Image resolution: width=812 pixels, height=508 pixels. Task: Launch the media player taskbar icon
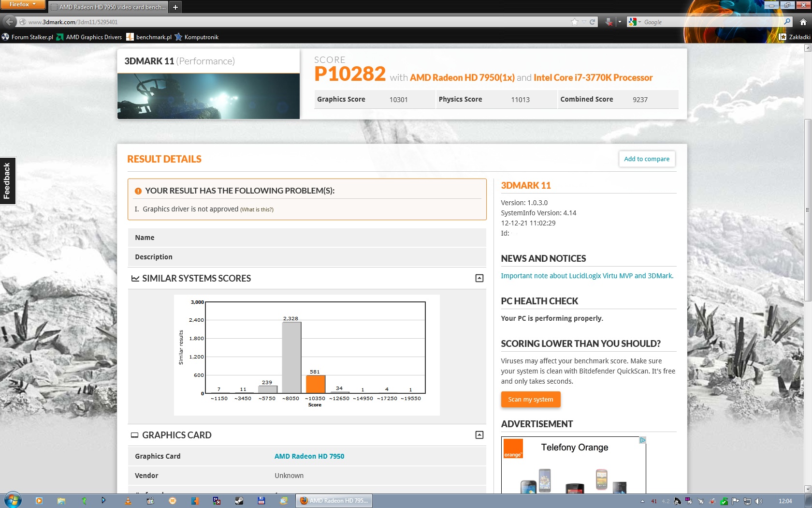click(39, 501)
